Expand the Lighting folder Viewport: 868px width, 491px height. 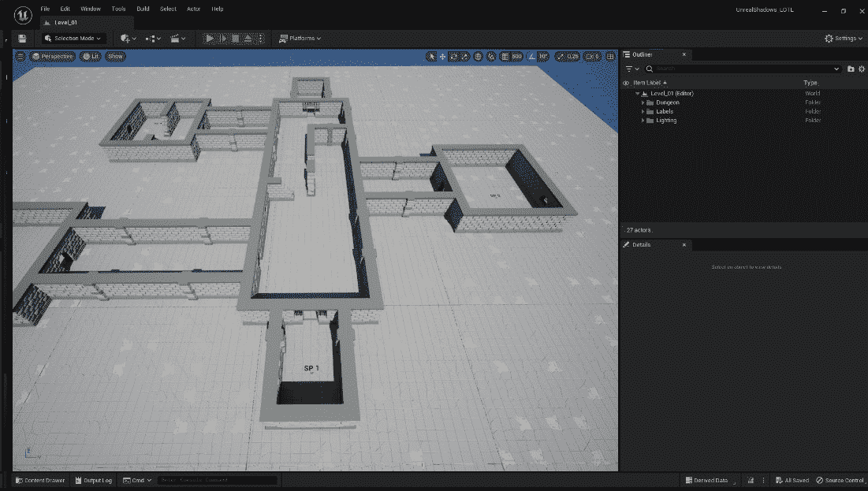643,120
